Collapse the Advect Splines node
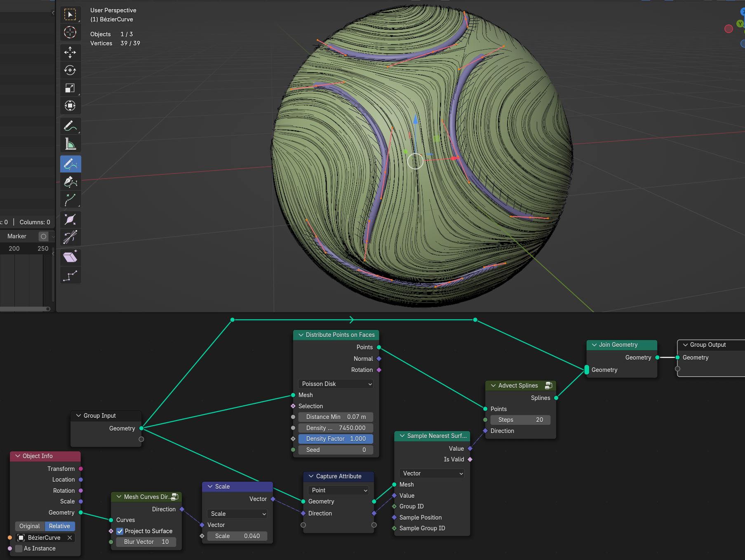 click(493, 386)
